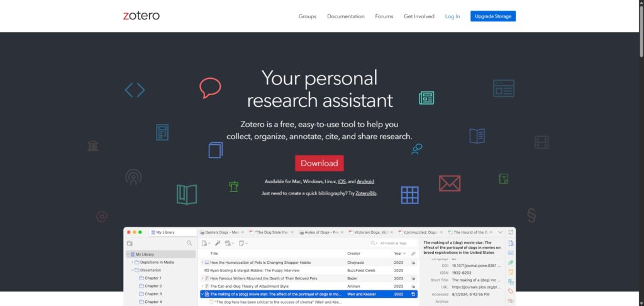
Task: Close the Victorian Dogs tab
Action: pyautogui.click(x=391, y=232)
